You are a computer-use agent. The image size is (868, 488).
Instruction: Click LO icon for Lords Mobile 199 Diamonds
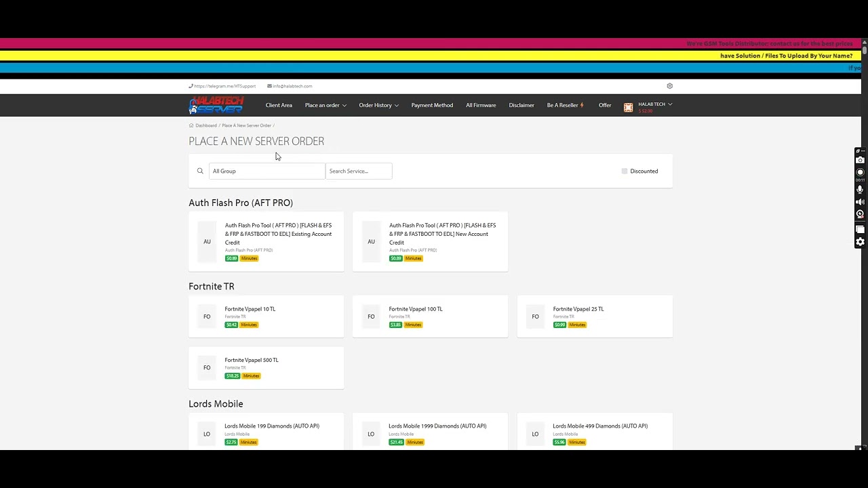coord(207,434)
